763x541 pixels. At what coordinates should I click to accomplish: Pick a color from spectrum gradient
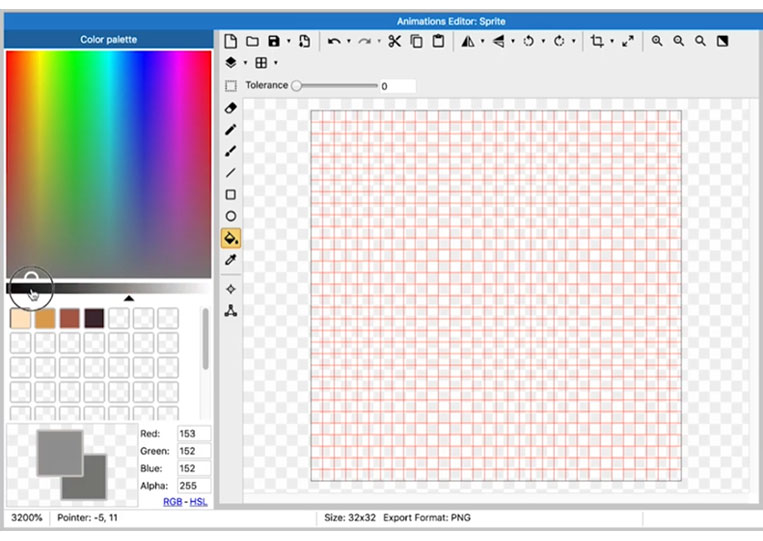109,164
